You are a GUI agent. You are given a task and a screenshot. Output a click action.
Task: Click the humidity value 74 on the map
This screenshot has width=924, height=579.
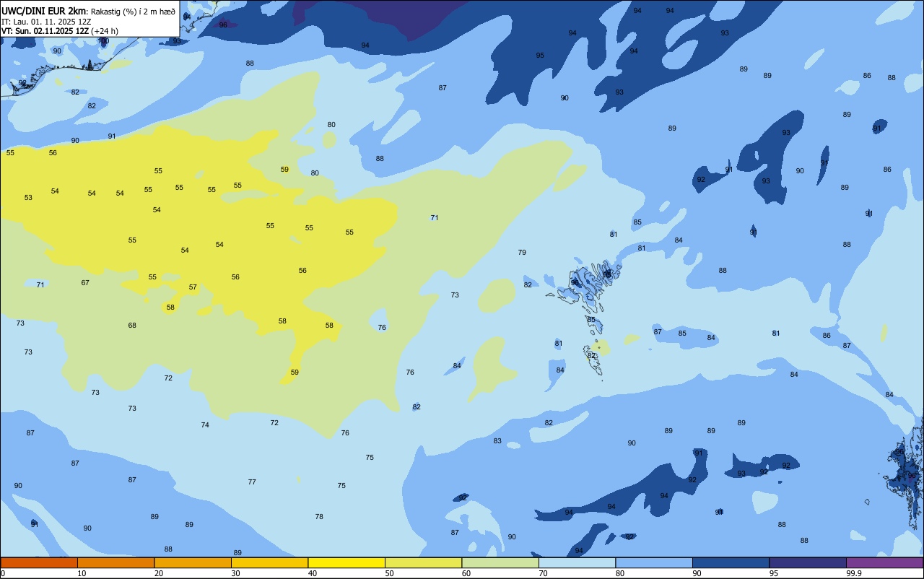pos(205,425)
